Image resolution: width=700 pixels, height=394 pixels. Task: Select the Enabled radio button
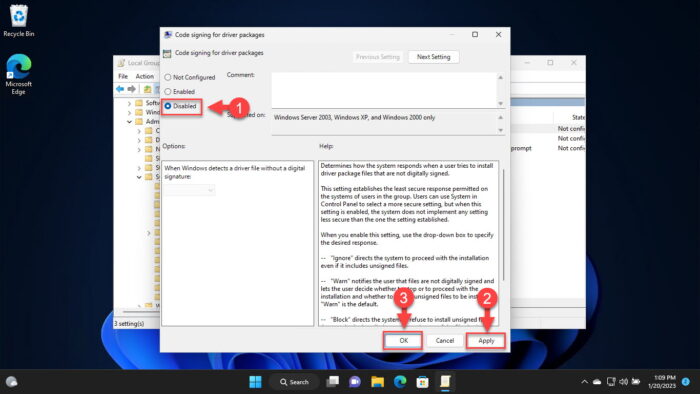(x=167, y=91)
